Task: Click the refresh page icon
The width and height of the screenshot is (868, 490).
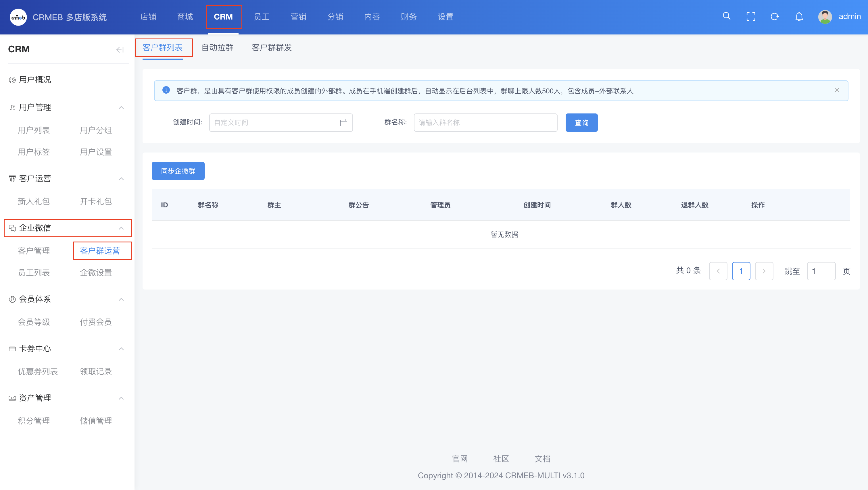Action: (775, 16)
